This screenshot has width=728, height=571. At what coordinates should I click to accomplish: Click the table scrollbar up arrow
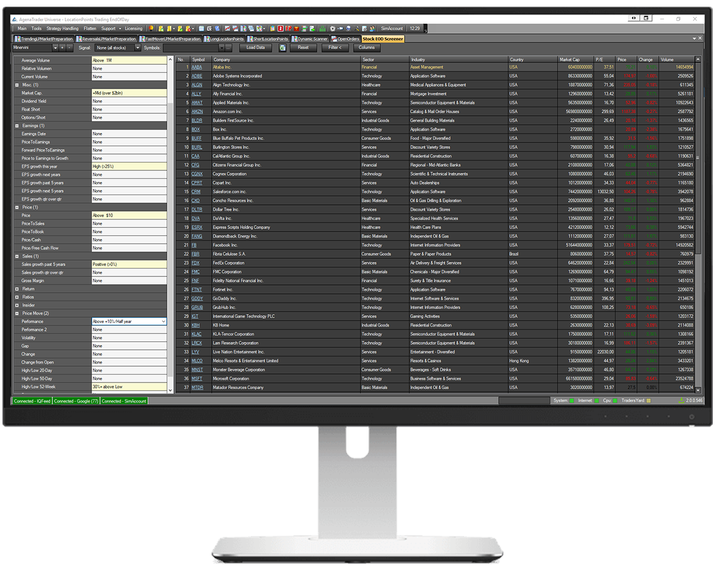(698, 59)
